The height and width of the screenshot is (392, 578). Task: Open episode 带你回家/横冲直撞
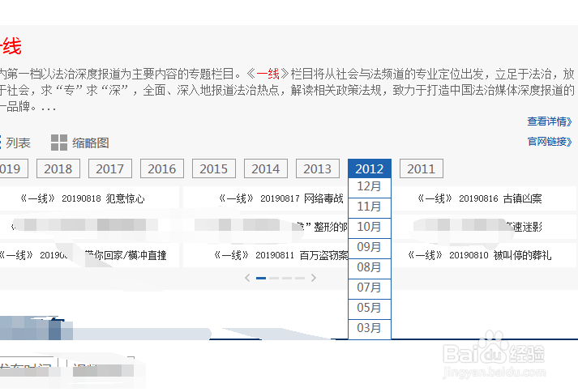coord(83,255)
